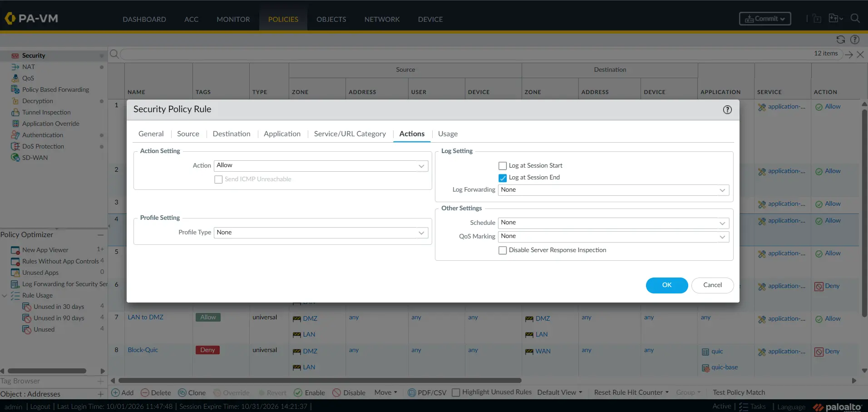Switch to the Source tab
The width and height of the screenshot is (868, 412).
coord(188,134)
